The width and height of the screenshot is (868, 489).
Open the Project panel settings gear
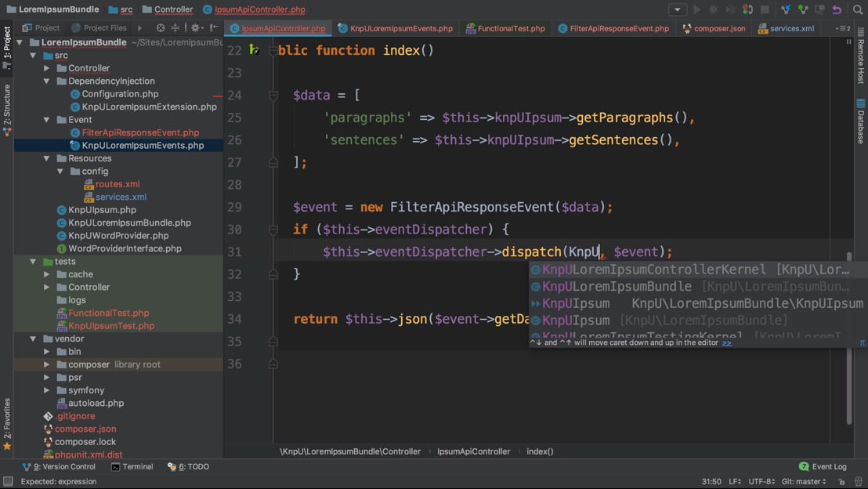pos(196,27)
